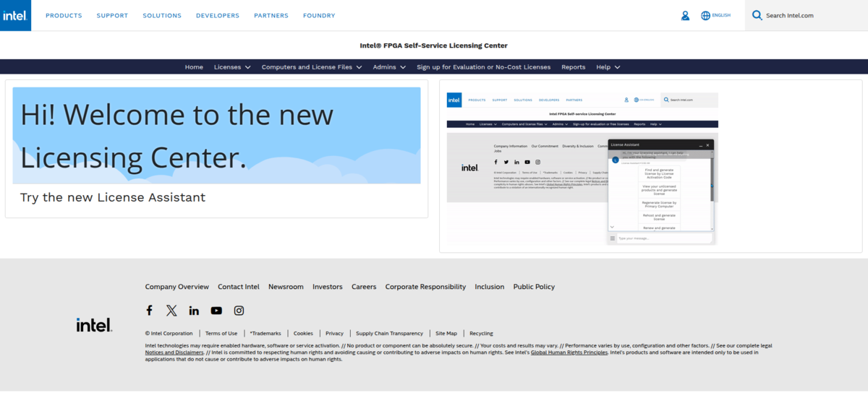The image size is (868, 393).
Task: Open Terms of Use link
Action: tap(221, 334)
